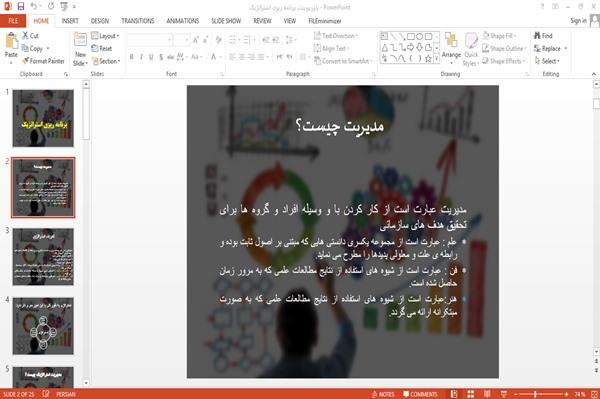
Task: Increase font size with the large A
Action: 196,40
